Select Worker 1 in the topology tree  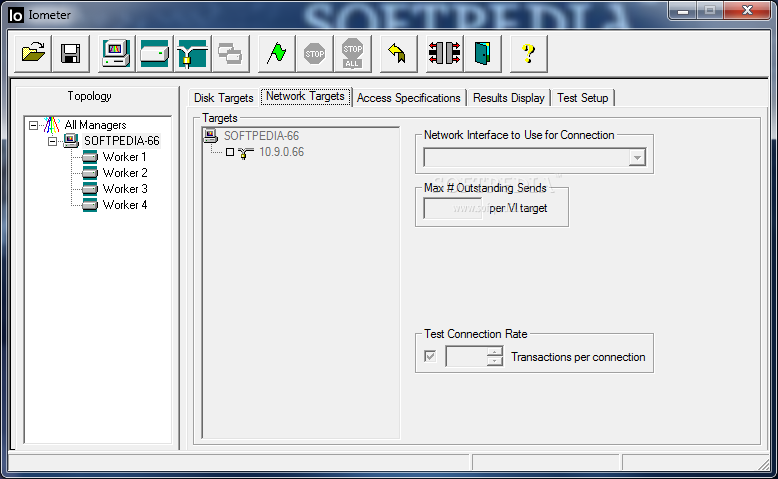(125, 157)
